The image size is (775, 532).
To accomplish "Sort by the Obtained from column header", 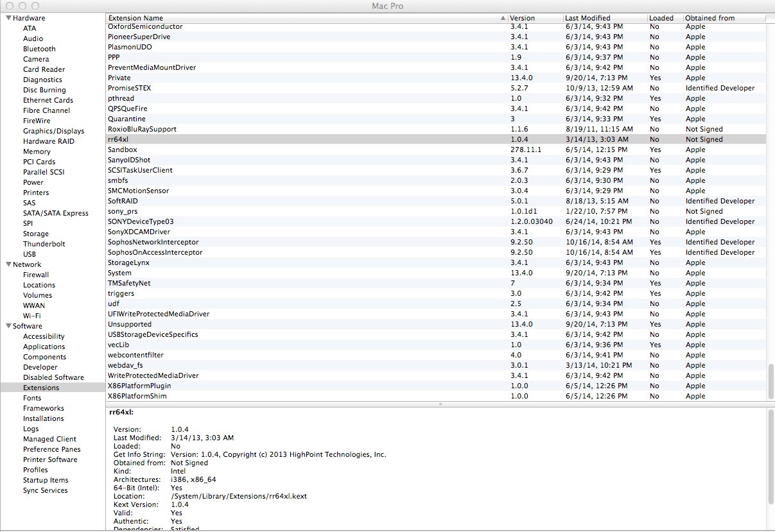I will 724,18.
